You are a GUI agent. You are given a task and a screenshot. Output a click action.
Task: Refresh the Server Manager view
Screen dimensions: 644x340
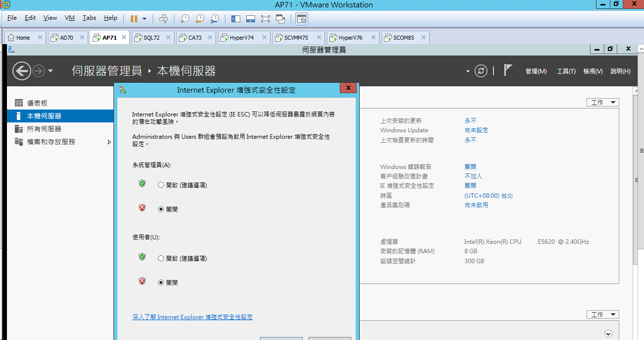coord(481,71)
